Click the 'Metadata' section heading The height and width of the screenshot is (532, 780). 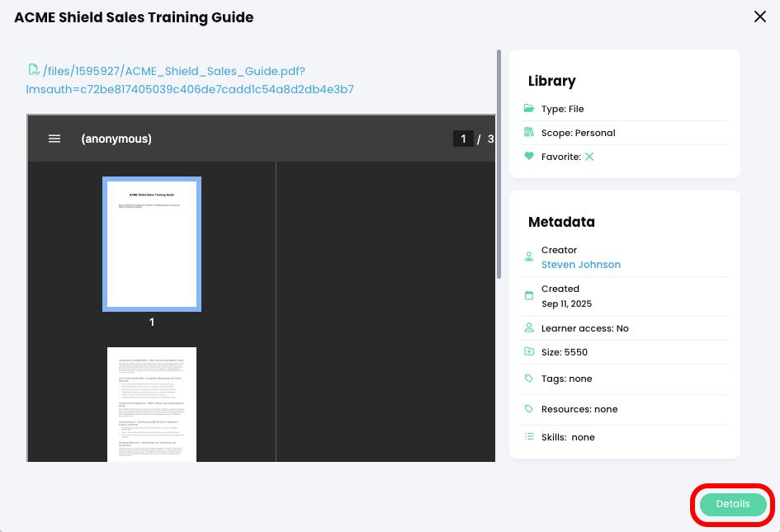coord(561,222)
